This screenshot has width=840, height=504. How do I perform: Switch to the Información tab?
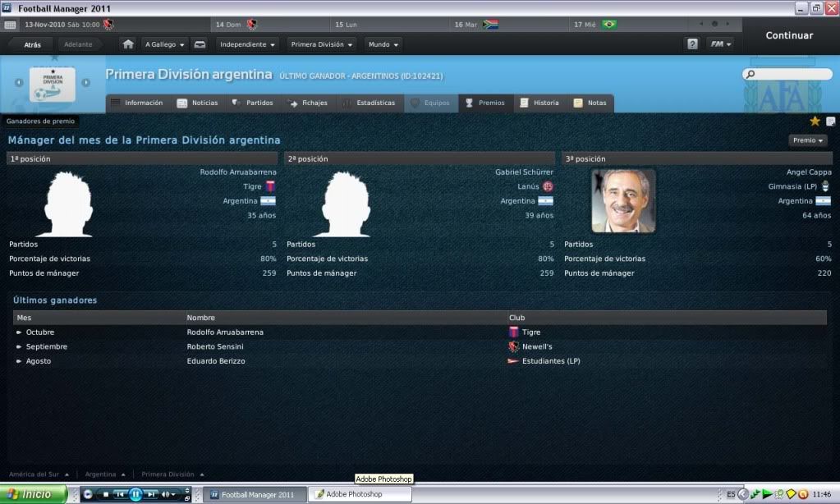pyautogui.click(x=137, y=103)
